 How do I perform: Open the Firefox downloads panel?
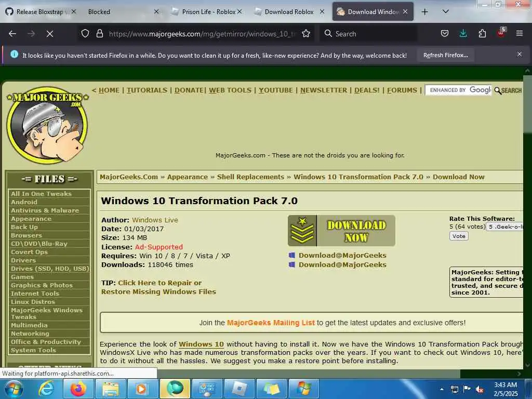pyautogui.click(x=463, y=34)
